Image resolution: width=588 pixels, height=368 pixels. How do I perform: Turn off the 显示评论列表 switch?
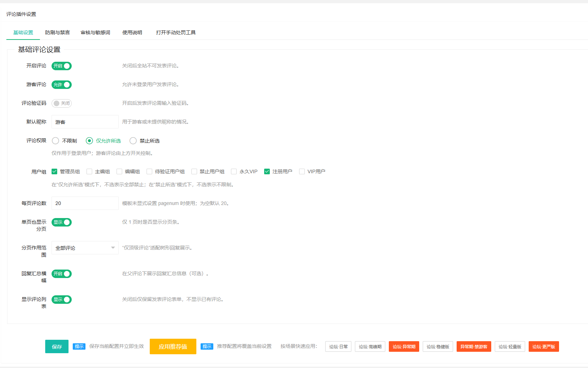coord(61,300)
